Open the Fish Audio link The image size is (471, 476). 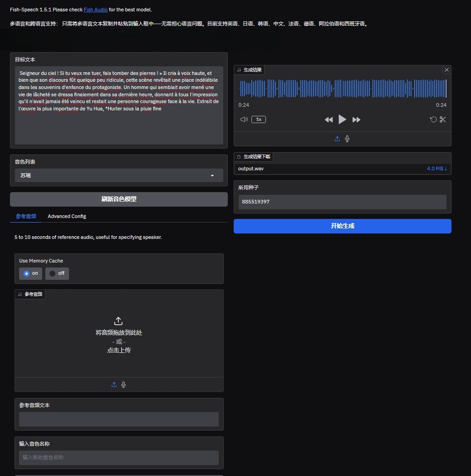(95, 10)
